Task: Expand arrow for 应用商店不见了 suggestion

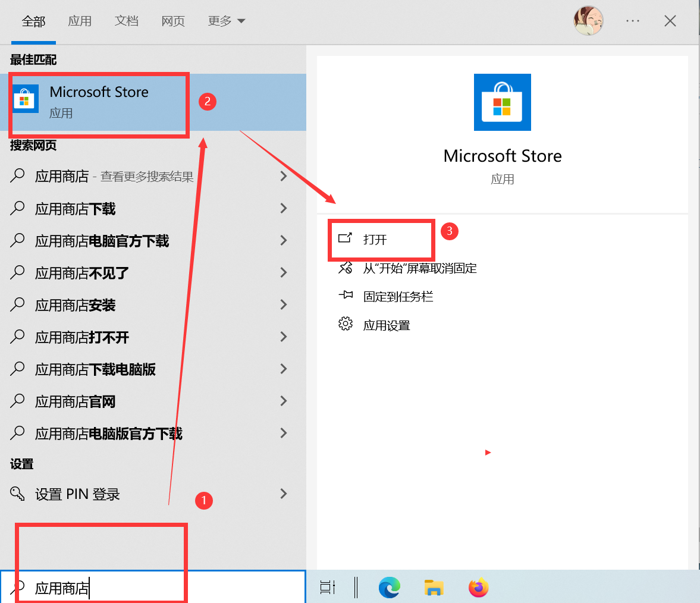Action: click(x=284, y=272)
